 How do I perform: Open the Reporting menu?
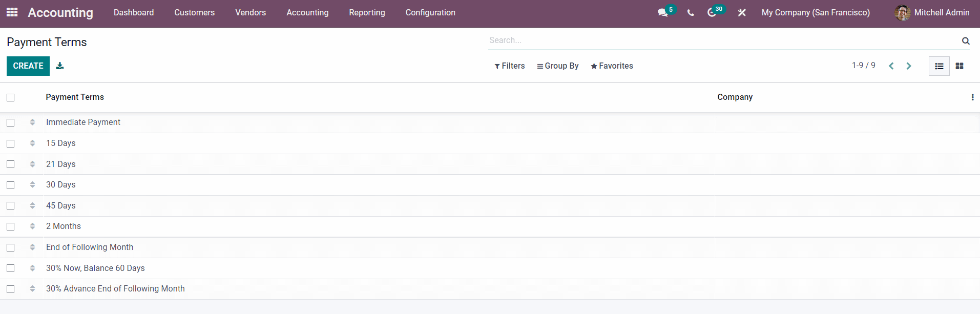click(367, 12)
